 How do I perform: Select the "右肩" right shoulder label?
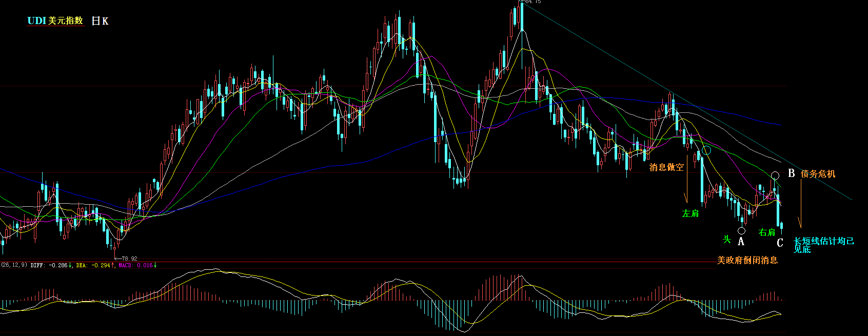pos(767,232)
